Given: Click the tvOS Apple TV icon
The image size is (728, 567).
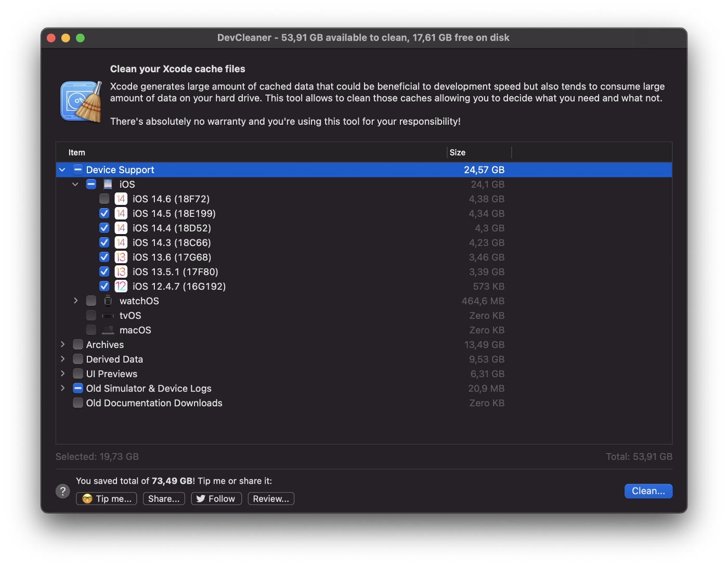Looking at the screenshot, I should (x=108, y=316).
